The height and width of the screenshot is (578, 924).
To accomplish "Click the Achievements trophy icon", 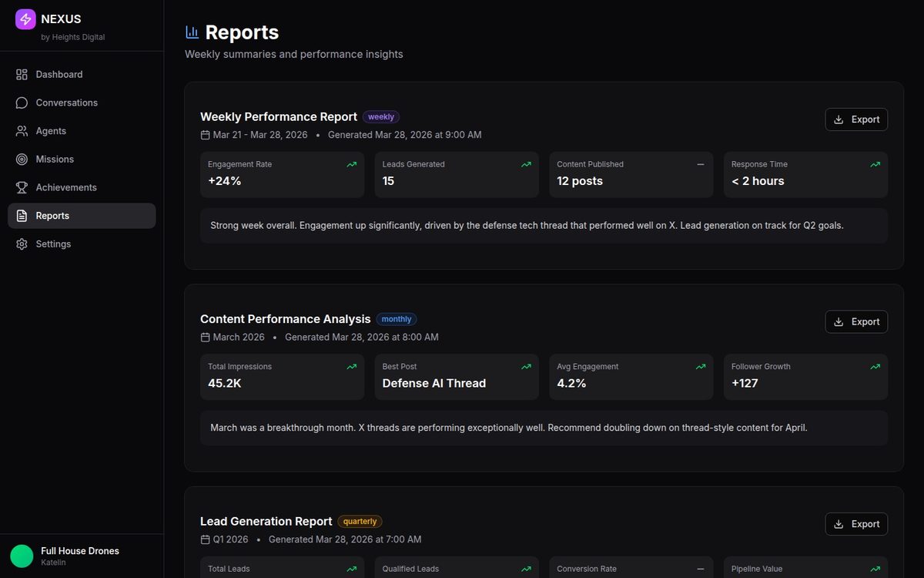I will [22, 187].
